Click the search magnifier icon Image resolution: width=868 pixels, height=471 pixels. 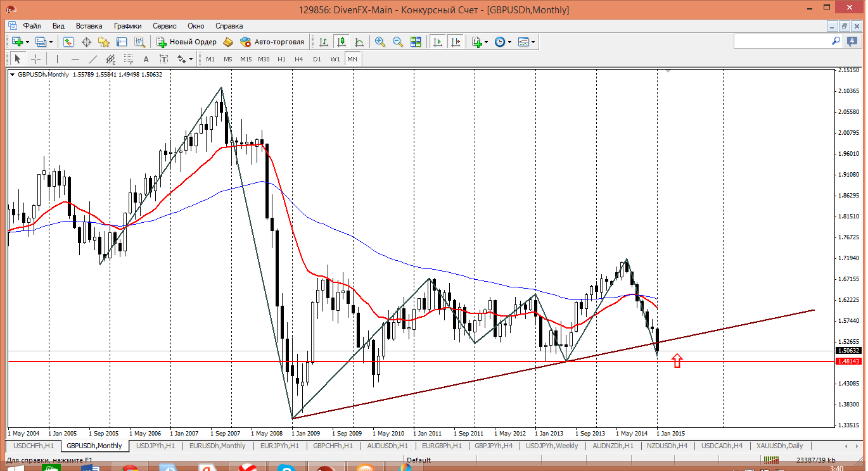click(836, 41)
